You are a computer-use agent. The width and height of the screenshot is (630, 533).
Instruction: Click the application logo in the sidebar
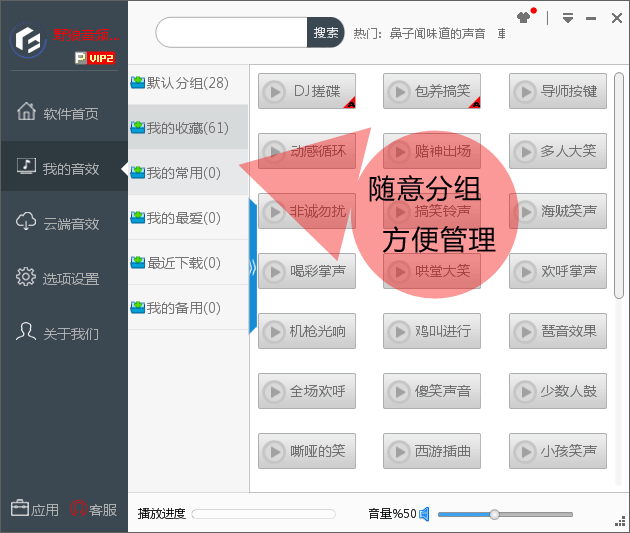click(x=28, y=40)
